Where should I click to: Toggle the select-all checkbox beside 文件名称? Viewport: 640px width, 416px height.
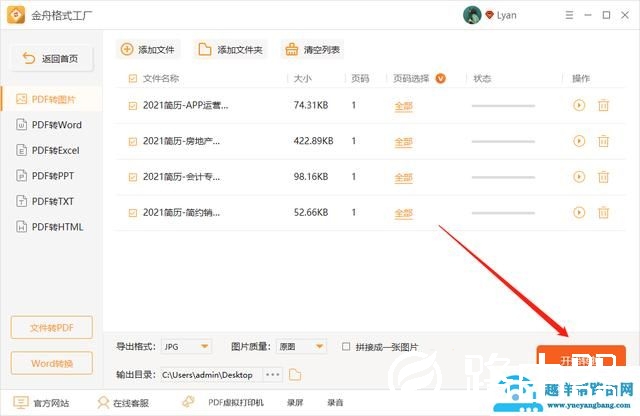tap(133, 78)
